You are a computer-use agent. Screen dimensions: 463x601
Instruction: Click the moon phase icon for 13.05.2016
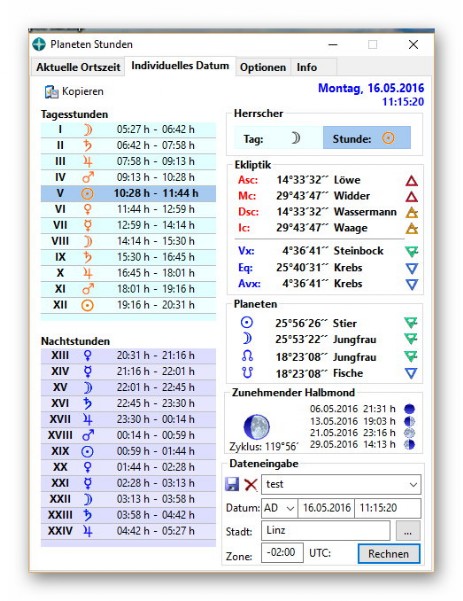409,421
